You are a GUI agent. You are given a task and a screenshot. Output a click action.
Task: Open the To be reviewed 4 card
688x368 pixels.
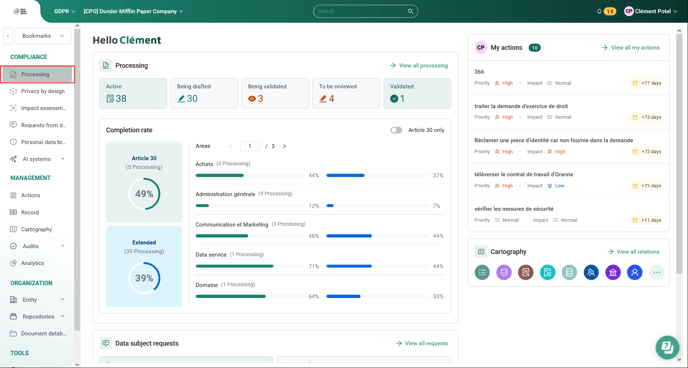coord(346,93)
